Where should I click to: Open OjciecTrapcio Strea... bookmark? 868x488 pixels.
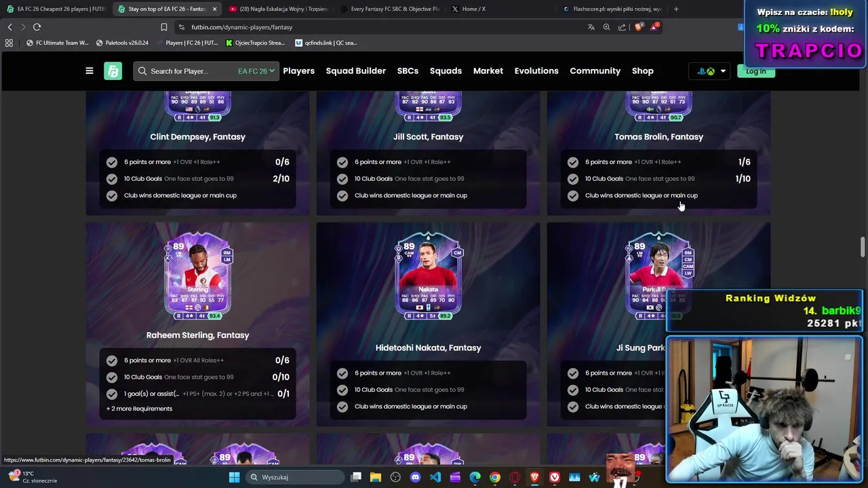[255, 43]
